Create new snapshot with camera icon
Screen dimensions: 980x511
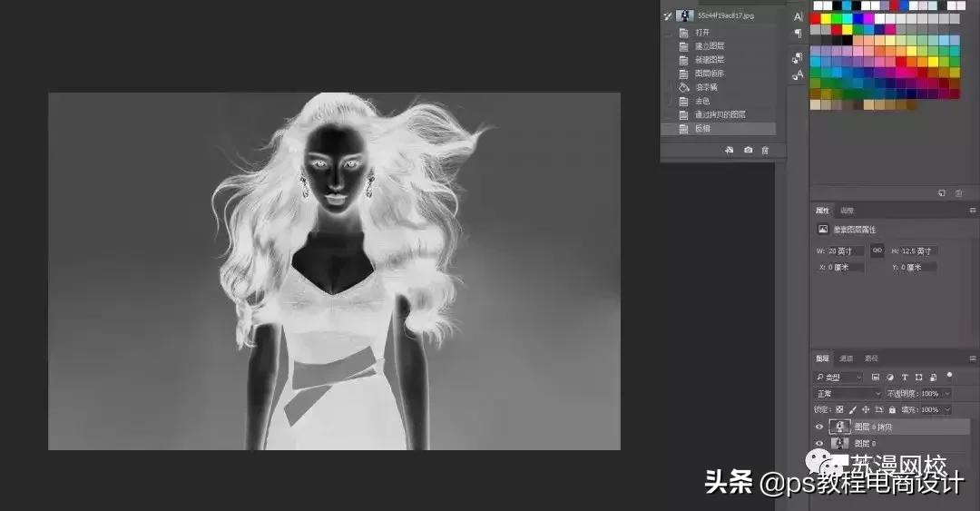tap(748, 150)
